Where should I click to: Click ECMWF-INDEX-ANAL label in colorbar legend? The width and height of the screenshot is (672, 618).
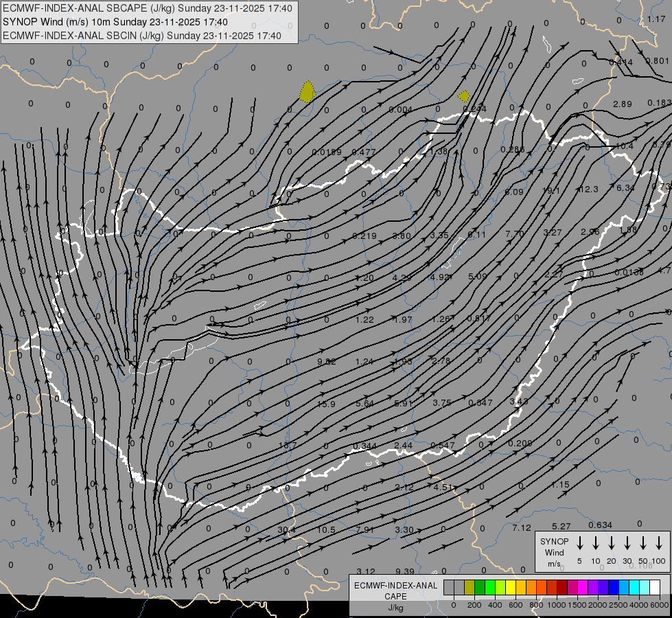point(395,586)
